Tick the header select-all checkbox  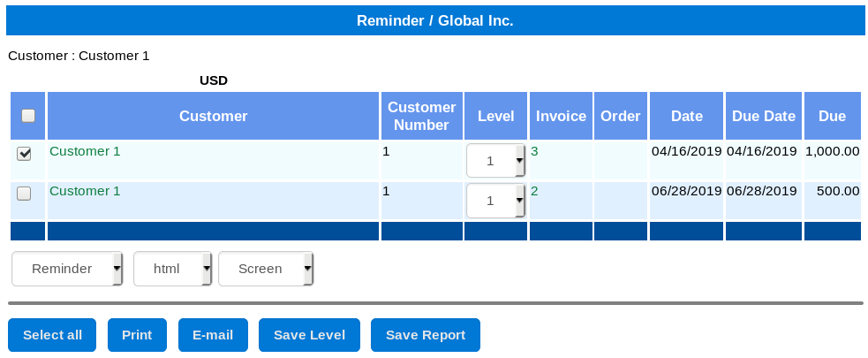27,115
